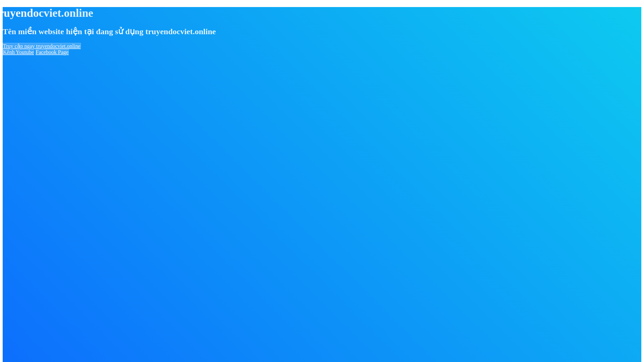The height and width of the screenshot is (362, 644).
Task: Visit the Facebook Page link
Action: click(x=52, y=52)
